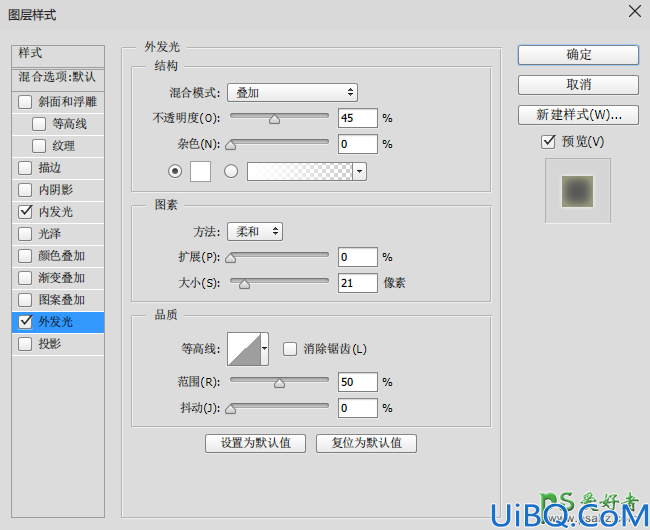This screenshot has height=530, width=650.
Task: Click the style preview thumbnail
Action: [577, 191]
